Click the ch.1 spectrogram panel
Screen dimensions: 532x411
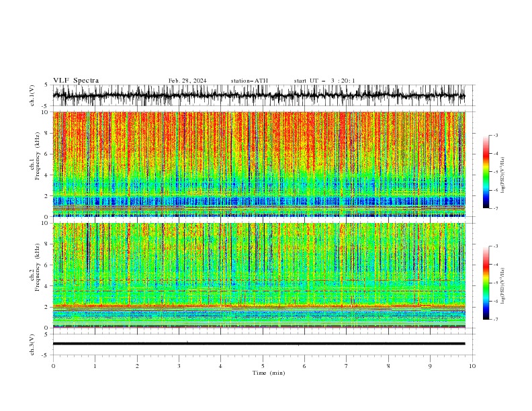(x=259, y=164)
